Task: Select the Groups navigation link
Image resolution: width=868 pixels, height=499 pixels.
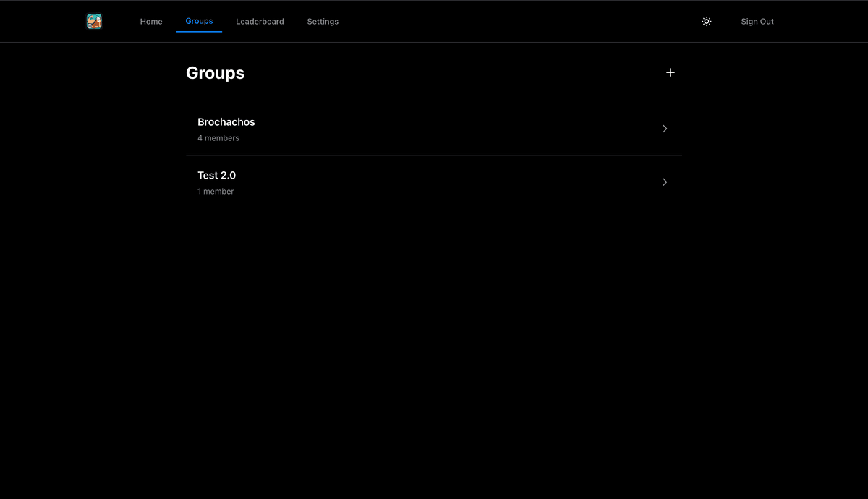Action: point(198,21)
